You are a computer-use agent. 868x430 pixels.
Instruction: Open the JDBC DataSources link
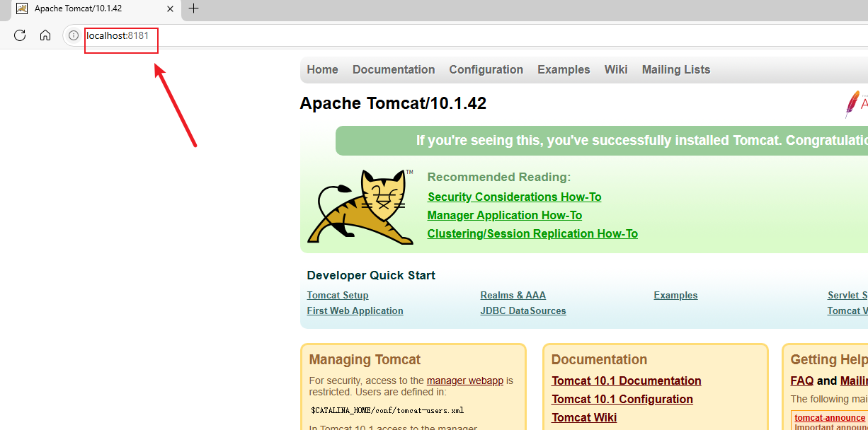pyautogui.click(x=523, y=310)
